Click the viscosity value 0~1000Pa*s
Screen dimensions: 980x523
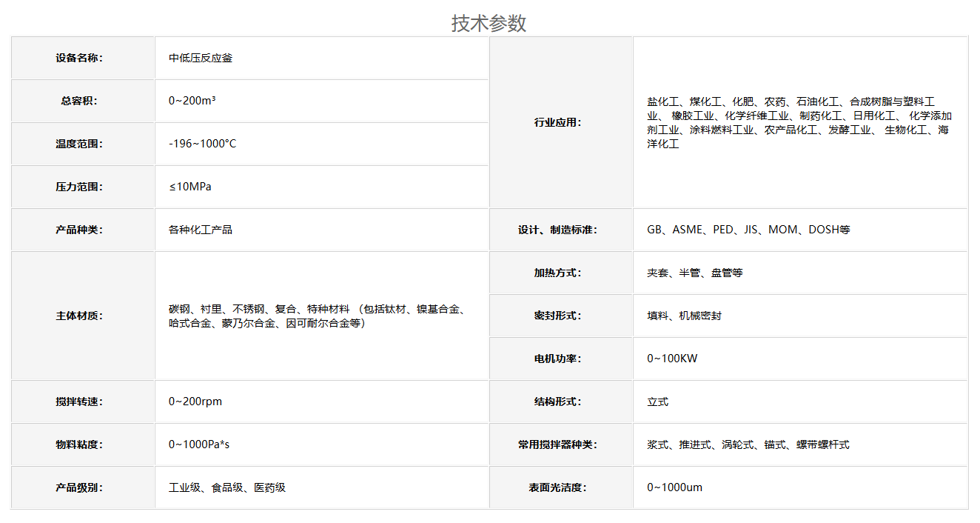click(198, 444)
